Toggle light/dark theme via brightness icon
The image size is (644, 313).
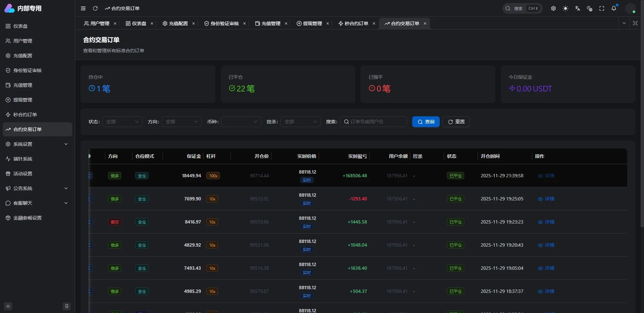coord(566,8)
